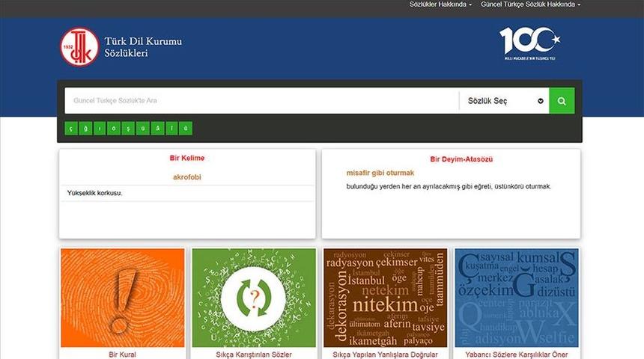Screen dimensions: 644x359
Task: Open the word akrofobi
Action: (186, 177)
